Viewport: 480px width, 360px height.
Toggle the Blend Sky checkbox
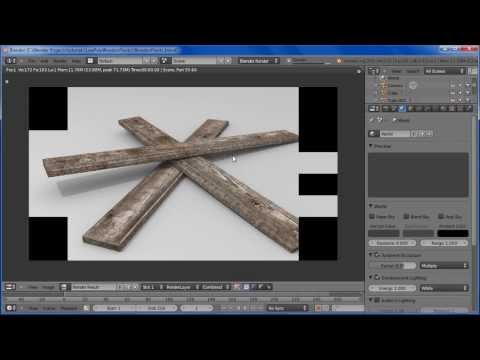point(406,217)
